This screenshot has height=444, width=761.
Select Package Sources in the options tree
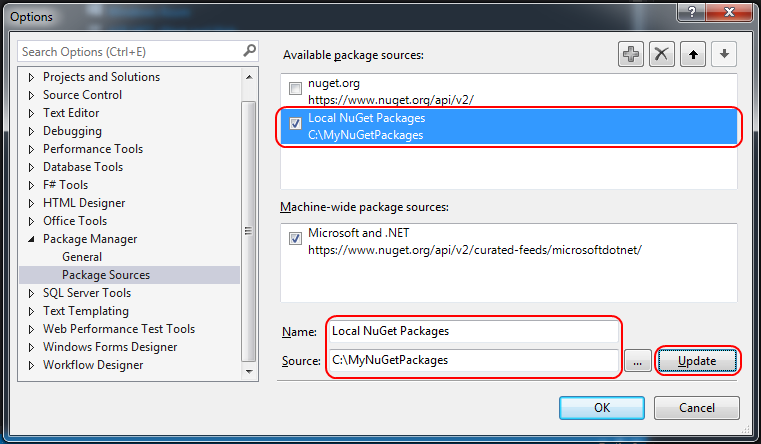[106, 275]
